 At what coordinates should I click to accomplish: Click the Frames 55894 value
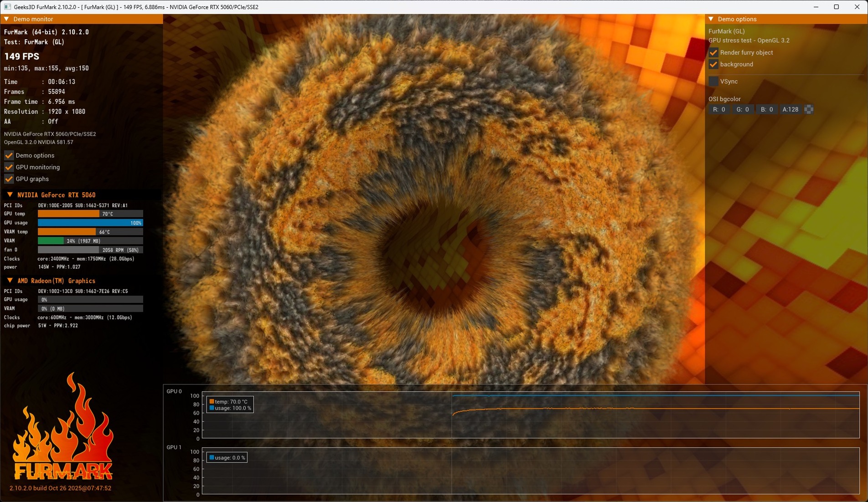pyautogui.click(x=57, y=92)
